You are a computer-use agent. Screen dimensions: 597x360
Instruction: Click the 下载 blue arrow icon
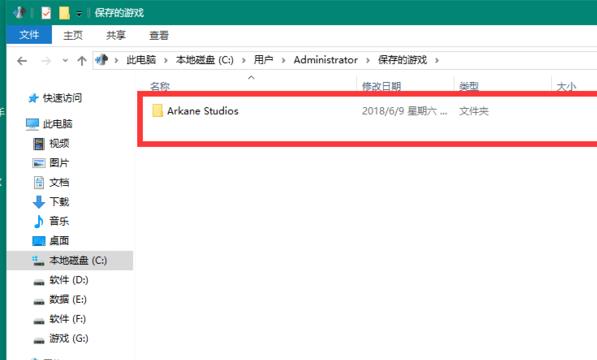39,202
